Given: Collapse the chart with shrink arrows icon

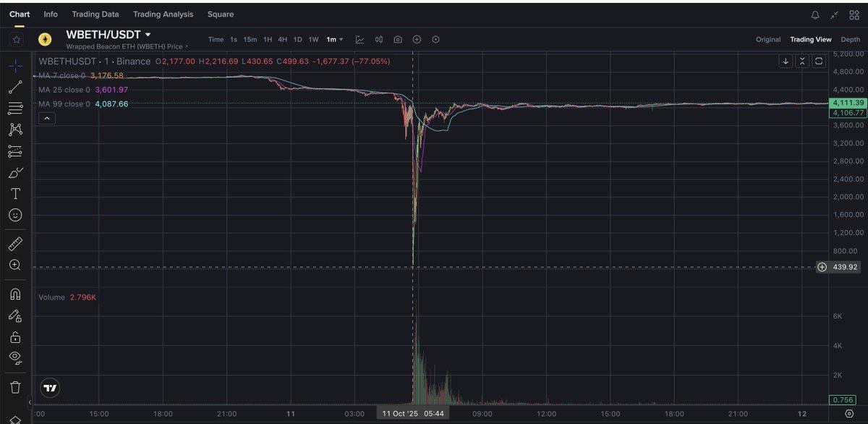Looking at the screenshot, I should coord(835,14).
